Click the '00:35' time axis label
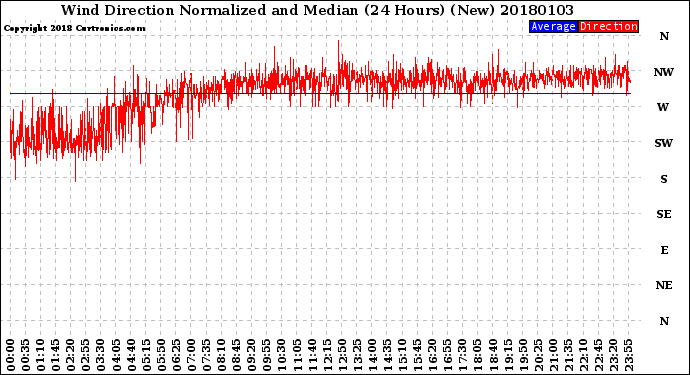 [26, 355]
